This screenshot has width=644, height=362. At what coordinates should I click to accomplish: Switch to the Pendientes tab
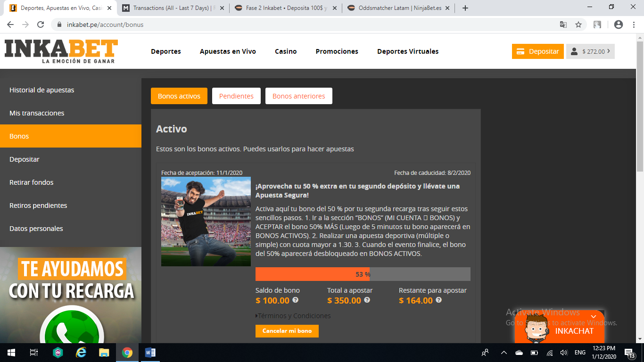236,96
